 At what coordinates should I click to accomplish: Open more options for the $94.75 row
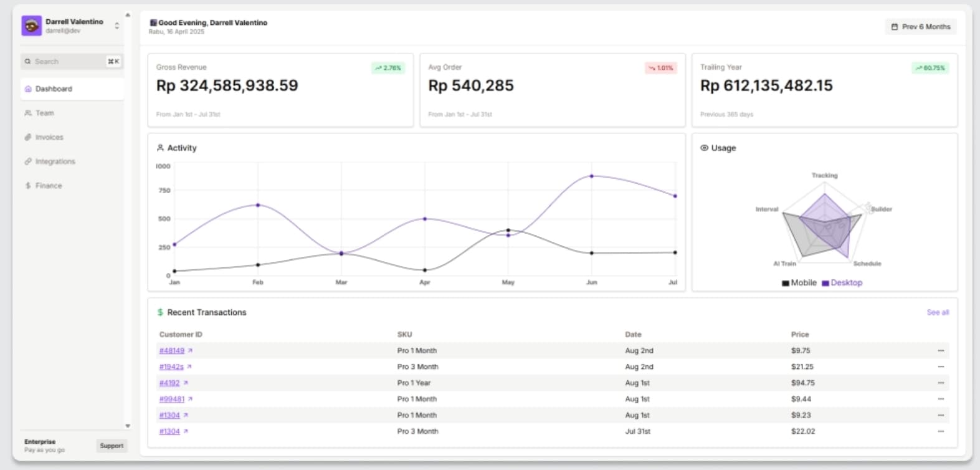click(x=941, y=383)
